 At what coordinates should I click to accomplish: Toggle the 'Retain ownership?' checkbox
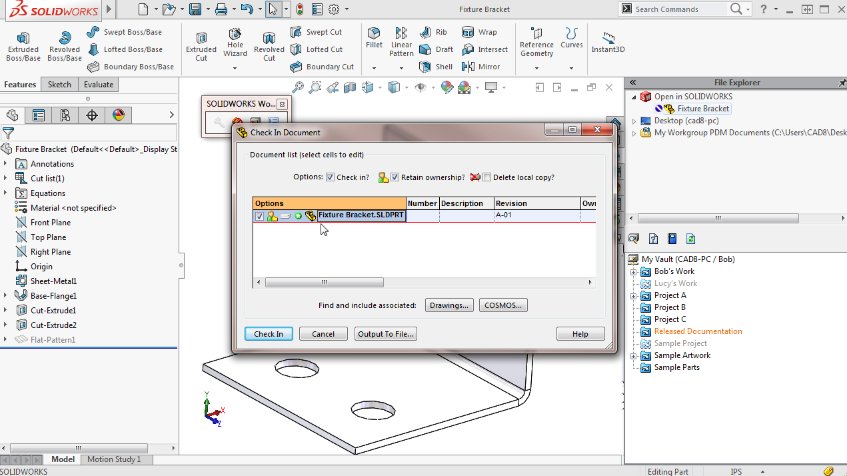point(395,177)
